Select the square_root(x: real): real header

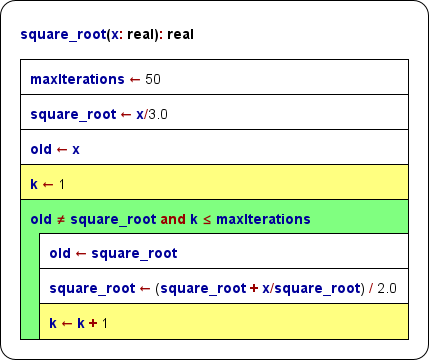[x=107, y=35]
